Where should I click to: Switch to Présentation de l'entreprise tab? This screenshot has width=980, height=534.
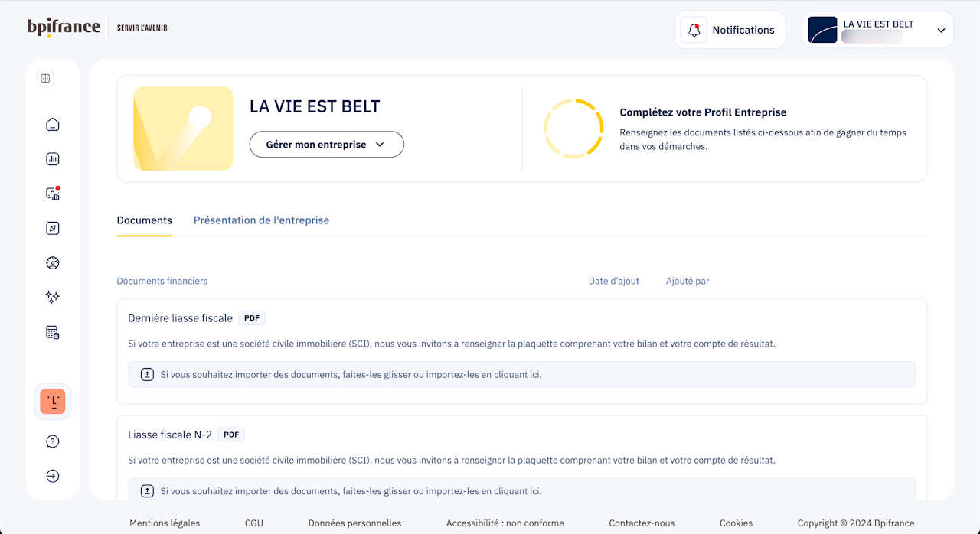[x=261, y=220]
